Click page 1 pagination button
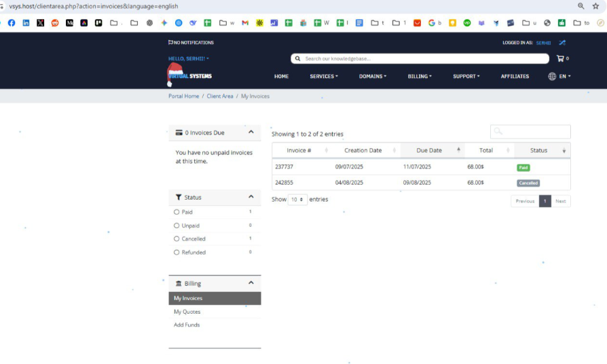 (x=545, y=201)
